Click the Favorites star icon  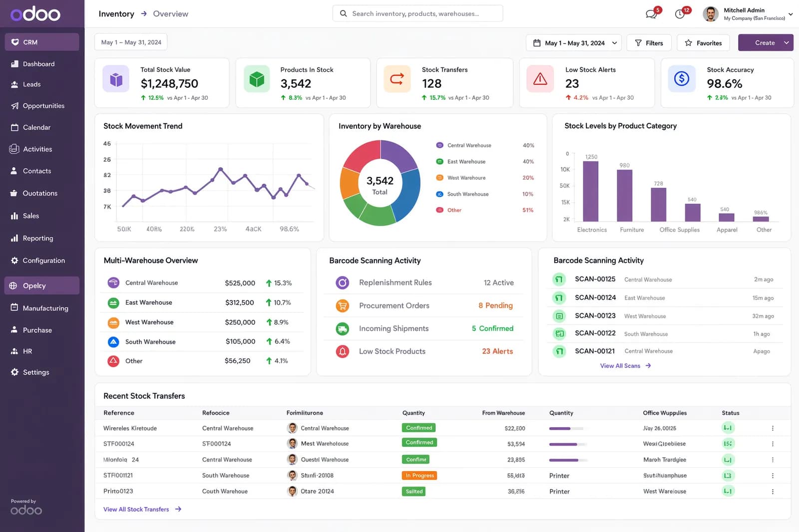pyautogui.click(x=689, y=43)
